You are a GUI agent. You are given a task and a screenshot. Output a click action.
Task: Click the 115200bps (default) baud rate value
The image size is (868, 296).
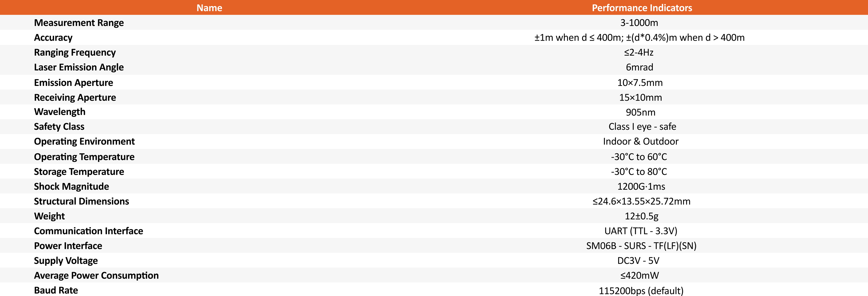pyautogui.click(x=641, y=291)
